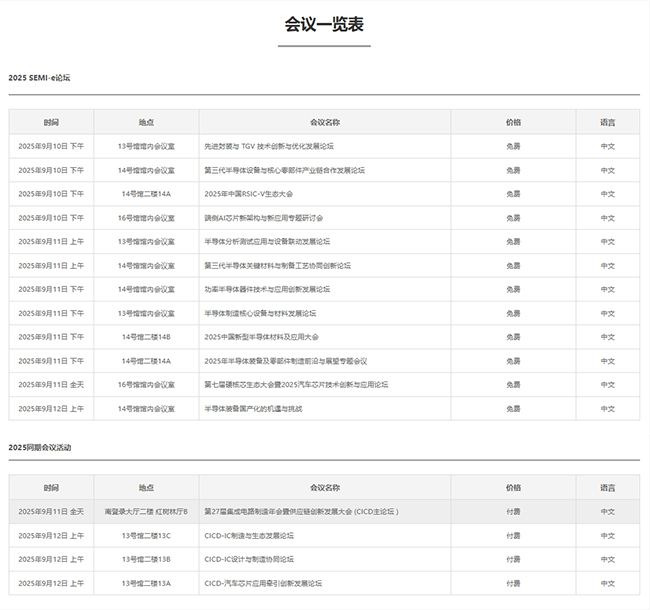Click 价格 header in the SEMI-e论坛 table
The height and width of the screenshot is (610, 650).
[x=513, y=122]
